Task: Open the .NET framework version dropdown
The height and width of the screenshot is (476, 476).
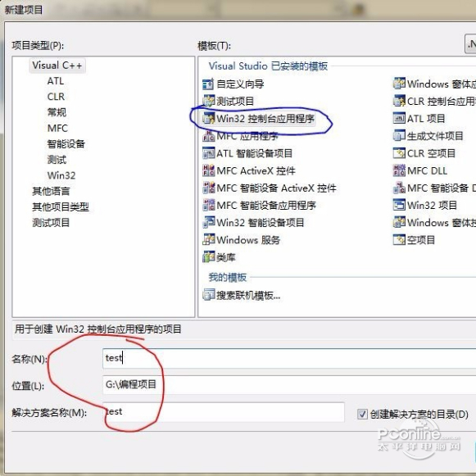Action: point(470,44)
